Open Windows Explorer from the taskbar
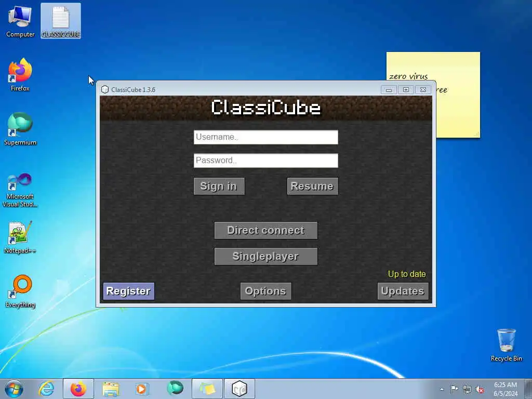The height and width of the screenshot is (399, 532). 111,389
